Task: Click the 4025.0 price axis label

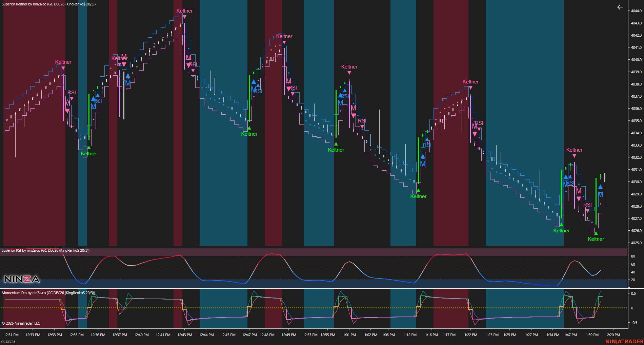Action: tap(636, 243)
